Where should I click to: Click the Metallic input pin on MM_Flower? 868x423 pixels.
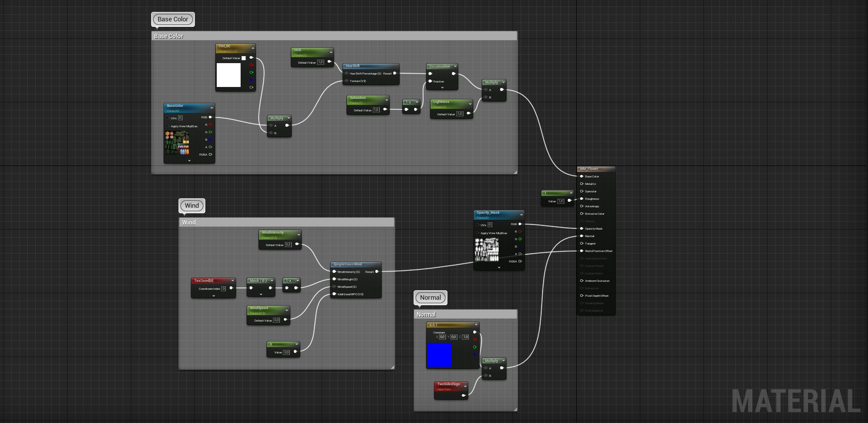(x=582, y=184)
